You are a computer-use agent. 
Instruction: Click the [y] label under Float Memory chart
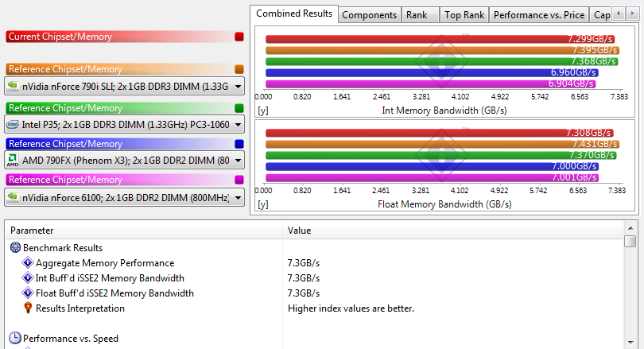tap(263, 204)
